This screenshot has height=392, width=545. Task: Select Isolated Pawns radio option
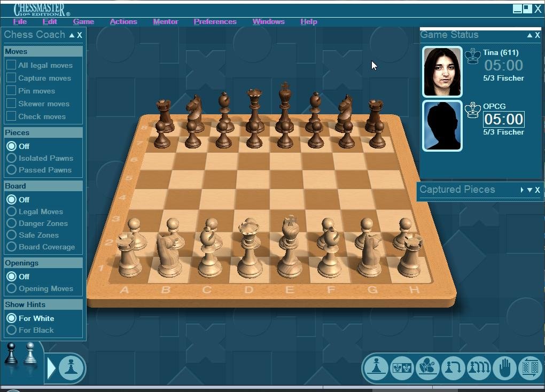pos(11,158)
